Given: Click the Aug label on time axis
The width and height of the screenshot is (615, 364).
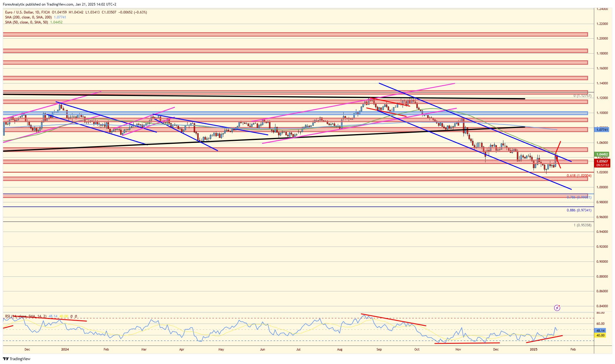Looking at the screenshot, I should (x=340, y=349).
